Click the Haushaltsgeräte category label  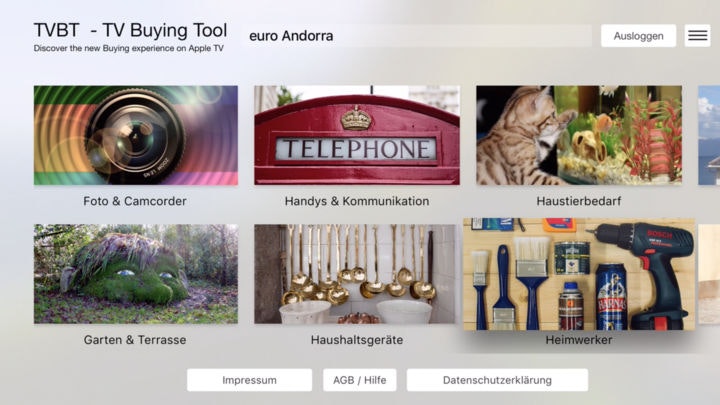coord(357,340)
